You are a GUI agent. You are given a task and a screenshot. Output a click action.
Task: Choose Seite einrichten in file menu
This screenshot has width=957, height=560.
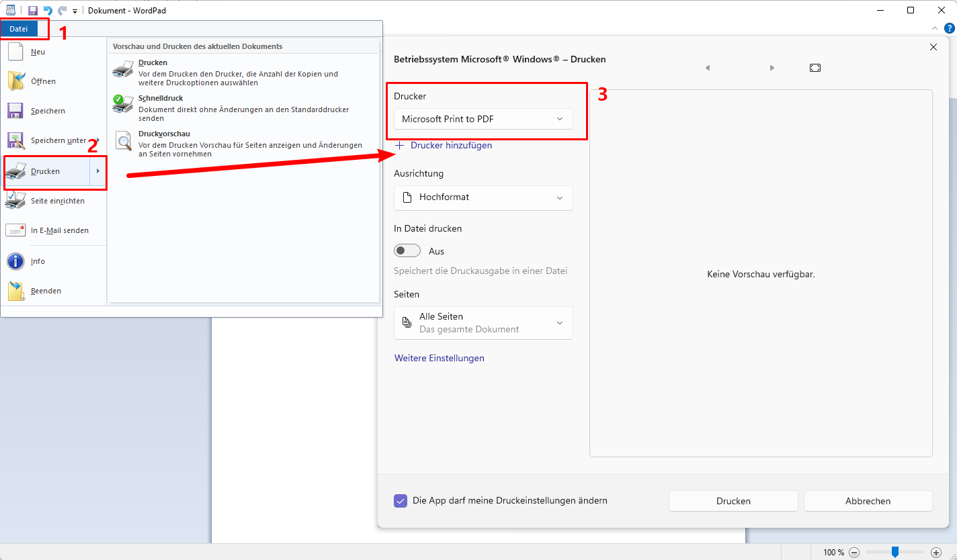tap(54, 201)
